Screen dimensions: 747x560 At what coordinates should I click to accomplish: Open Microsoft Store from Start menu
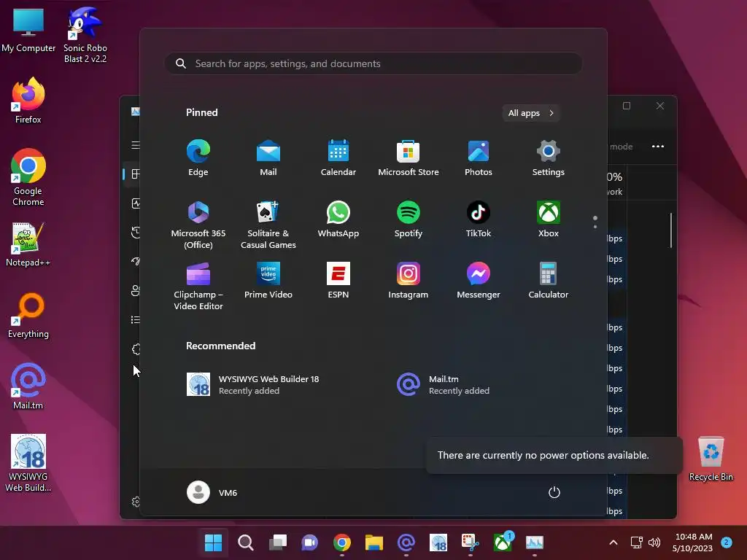(x=409, y=158)
